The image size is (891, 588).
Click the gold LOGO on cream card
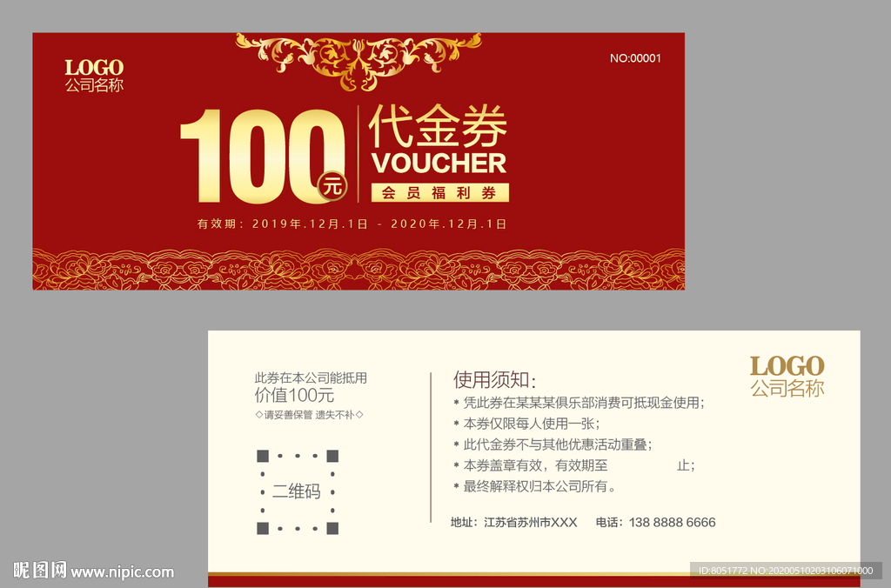tap(787, 366)
